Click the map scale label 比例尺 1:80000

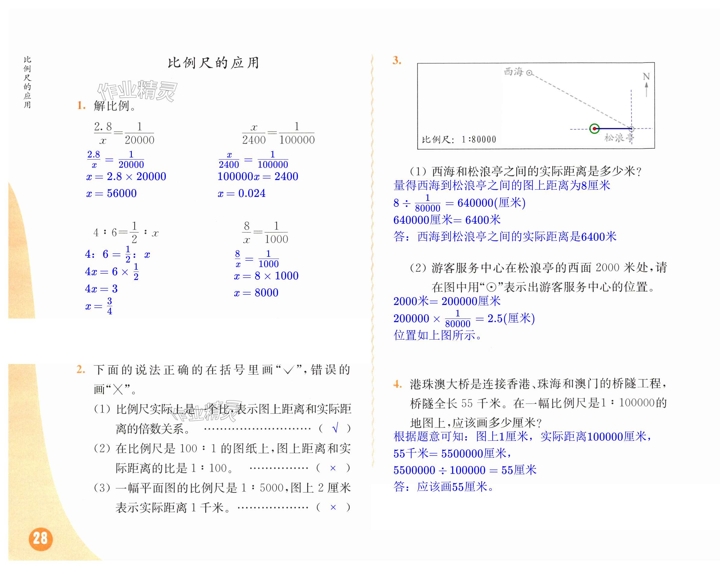tap(459, 139)
